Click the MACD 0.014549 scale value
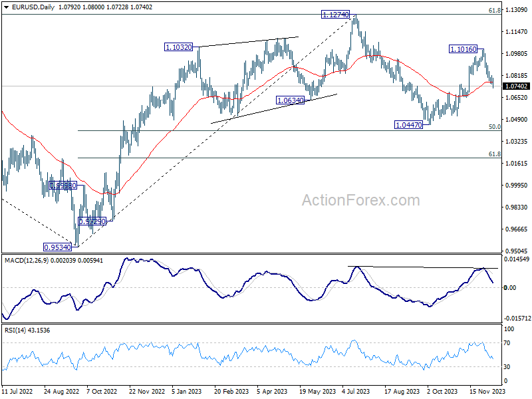Image resolution: width=532 pixels, height=399 pixels. 517,259
